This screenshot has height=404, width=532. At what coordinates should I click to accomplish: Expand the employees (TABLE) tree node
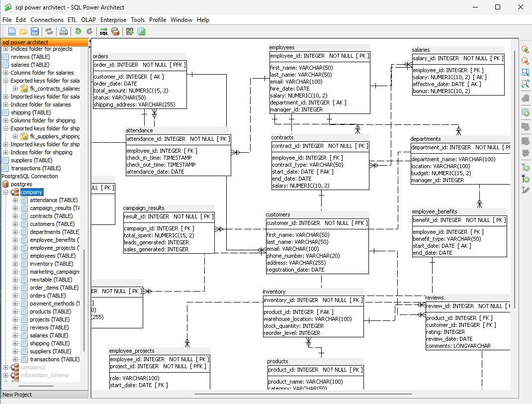pos(15,256)
